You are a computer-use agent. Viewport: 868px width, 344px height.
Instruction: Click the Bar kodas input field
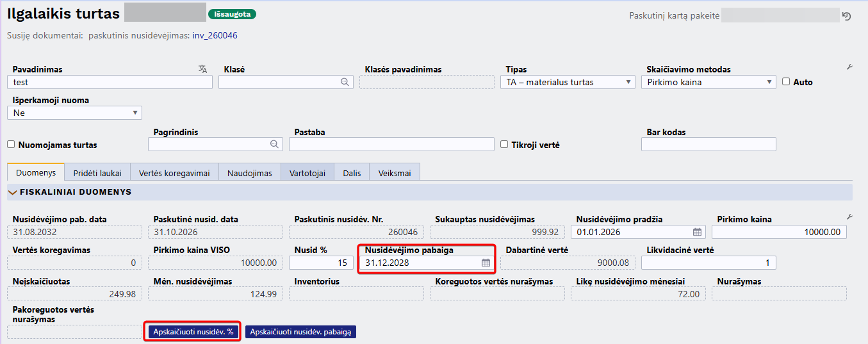(x=708, y=144)
